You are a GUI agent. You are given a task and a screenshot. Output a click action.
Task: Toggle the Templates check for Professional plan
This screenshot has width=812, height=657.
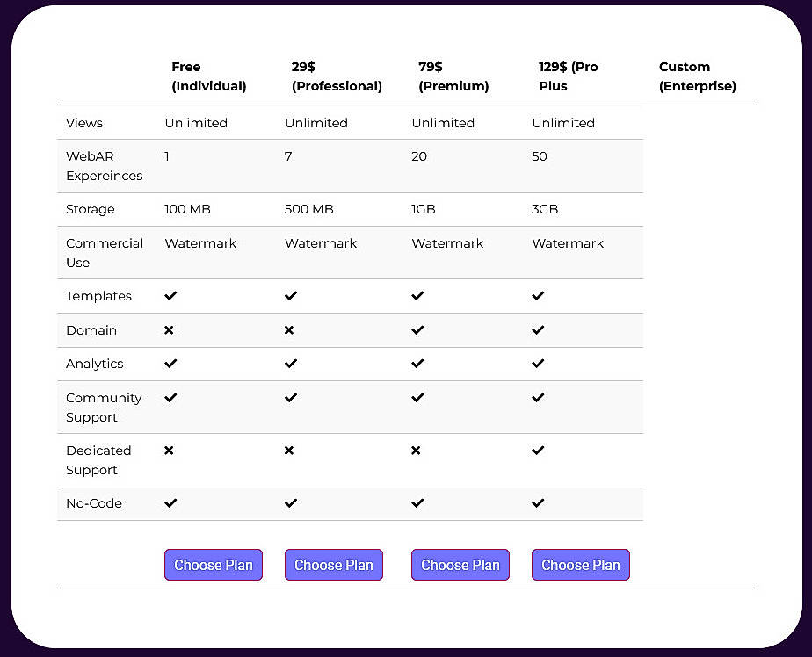pos(289,296)
